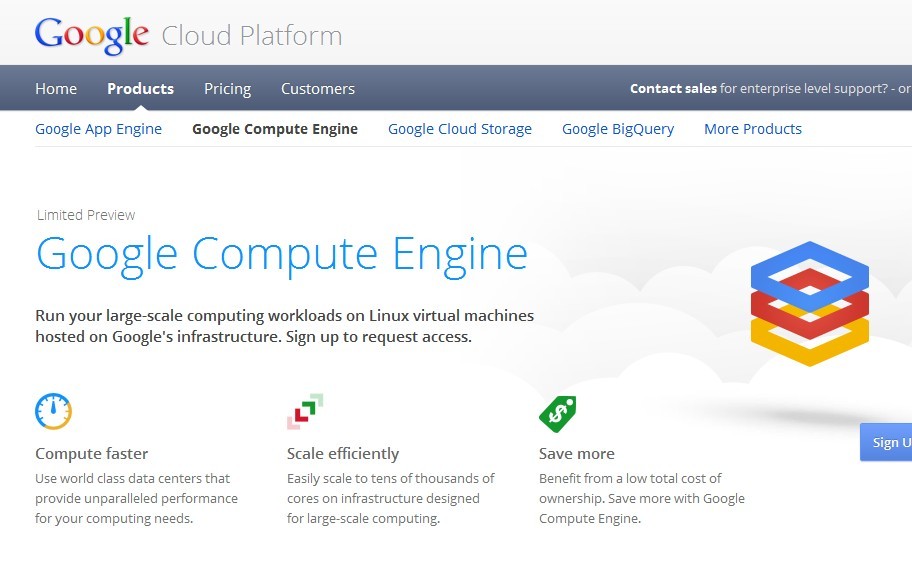This screenshot has height=583, width=912.
Task: Click the Compute faster heading
Action: (x=91, y=453)
